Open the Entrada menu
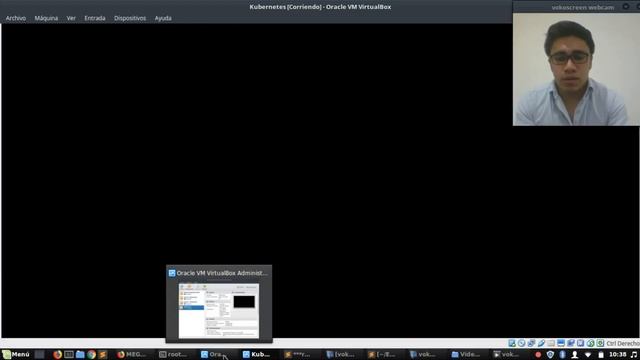This screenshot has height=360, width=640. tap(95, 18)
